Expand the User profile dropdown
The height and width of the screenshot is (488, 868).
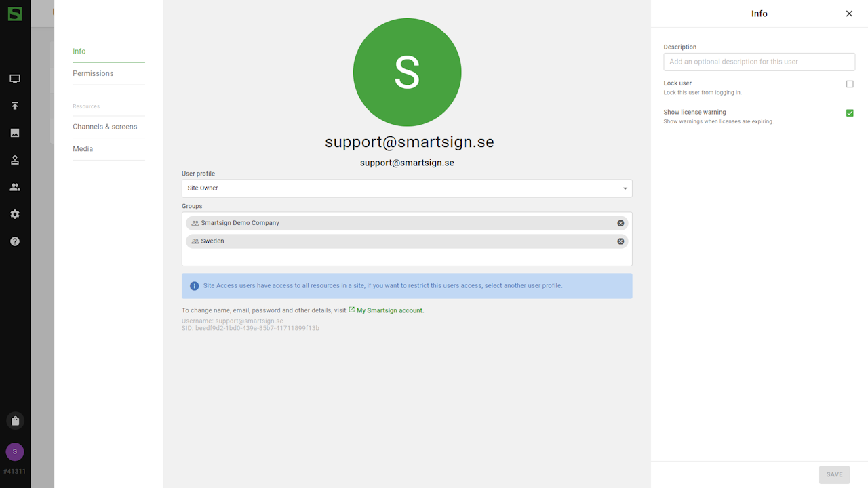pos(407,188)
